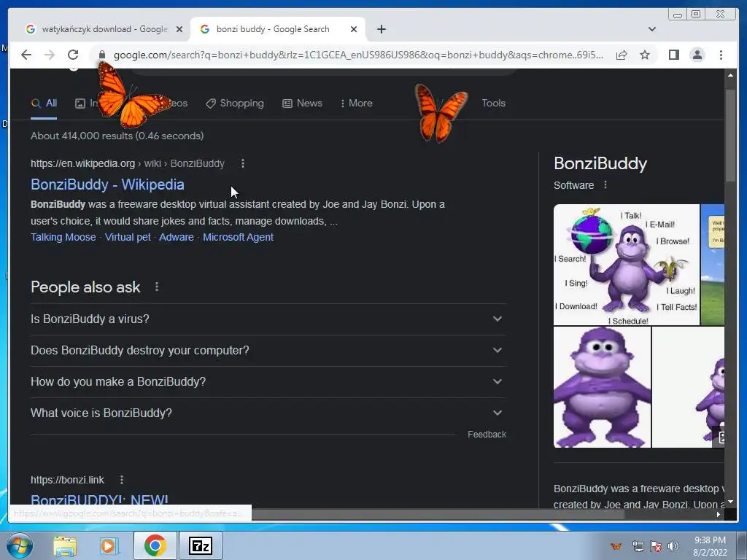
Task: Expand 'Is BonziBuddy a virus?' question
Action: point(268,319)
